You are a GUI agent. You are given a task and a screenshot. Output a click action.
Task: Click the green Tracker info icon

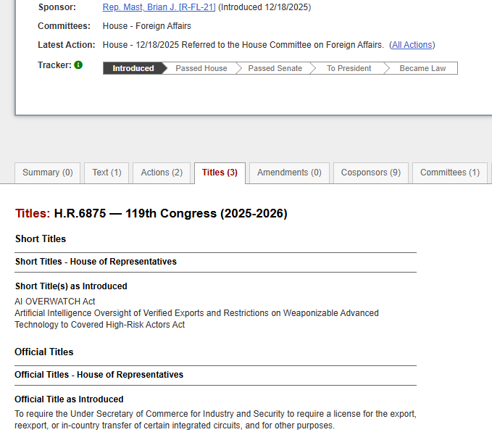click(x=78, y=65)
